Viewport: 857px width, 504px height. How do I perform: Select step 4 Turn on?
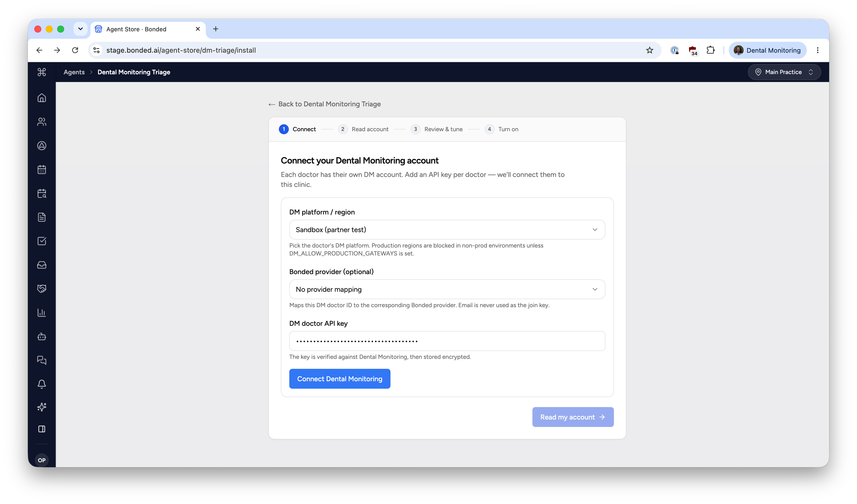click(x=502, y=129)
